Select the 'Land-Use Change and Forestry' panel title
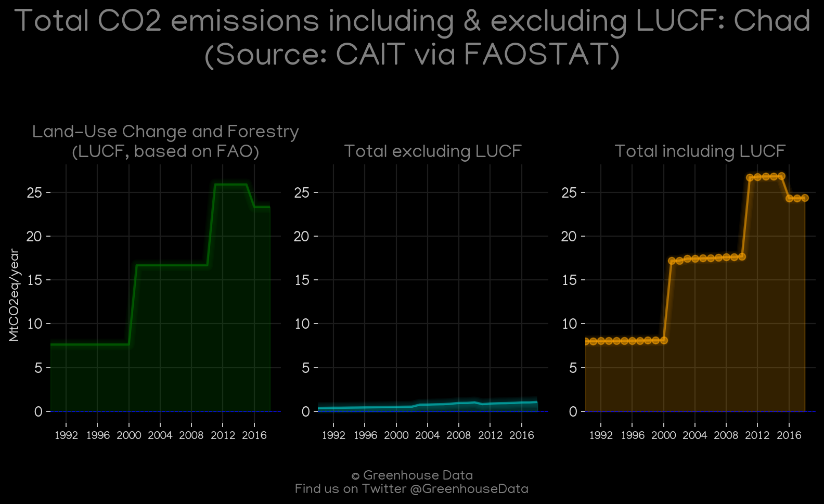 [165, 132]
